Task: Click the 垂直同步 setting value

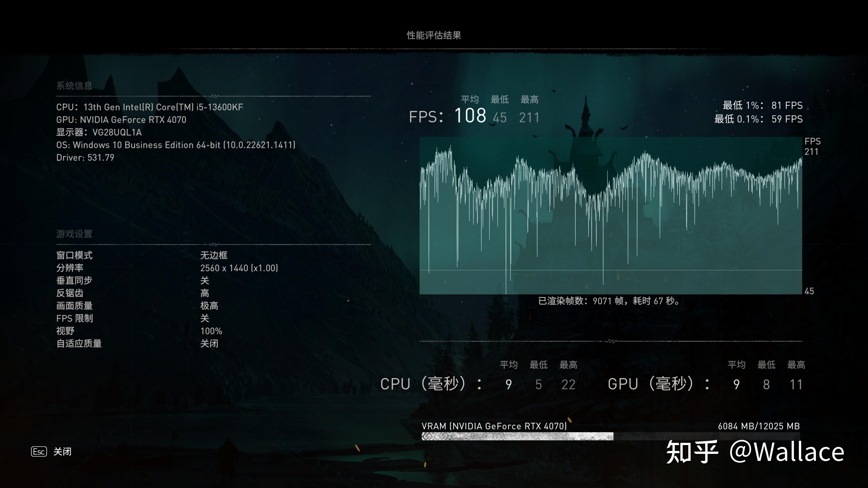Action: click(x=205, y=281)
